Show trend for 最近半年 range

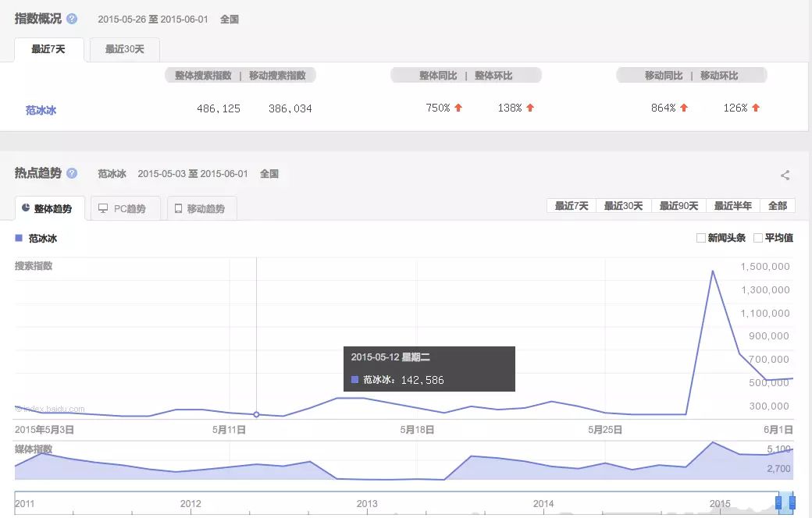733,206
